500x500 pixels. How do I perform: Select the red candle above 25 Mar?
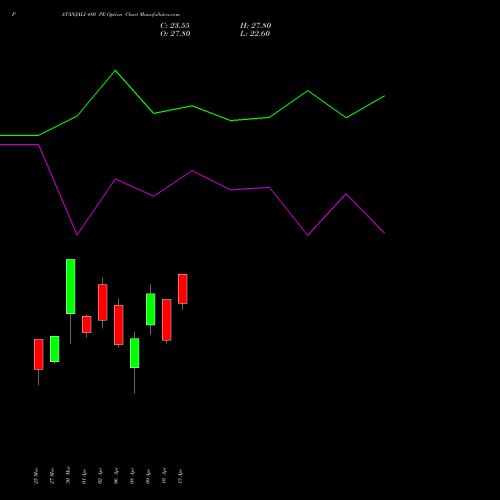point(39,354)
